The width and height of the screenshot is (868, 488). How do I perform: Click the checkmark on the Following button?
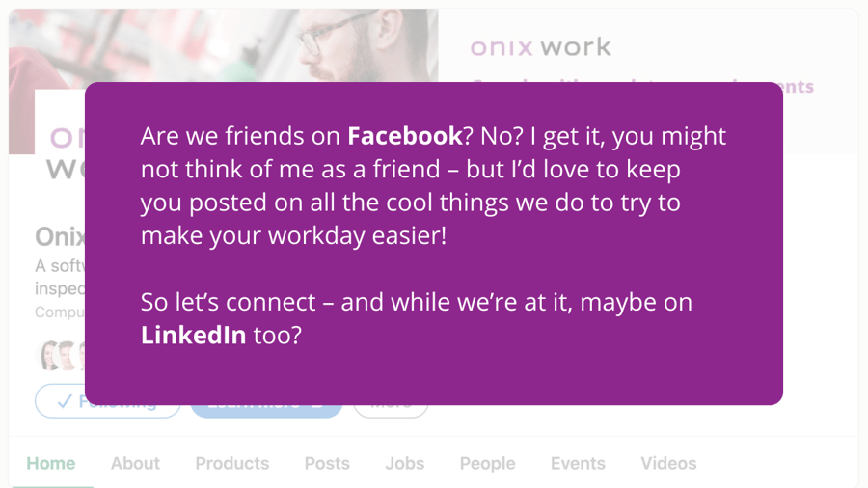click(65, 401)
